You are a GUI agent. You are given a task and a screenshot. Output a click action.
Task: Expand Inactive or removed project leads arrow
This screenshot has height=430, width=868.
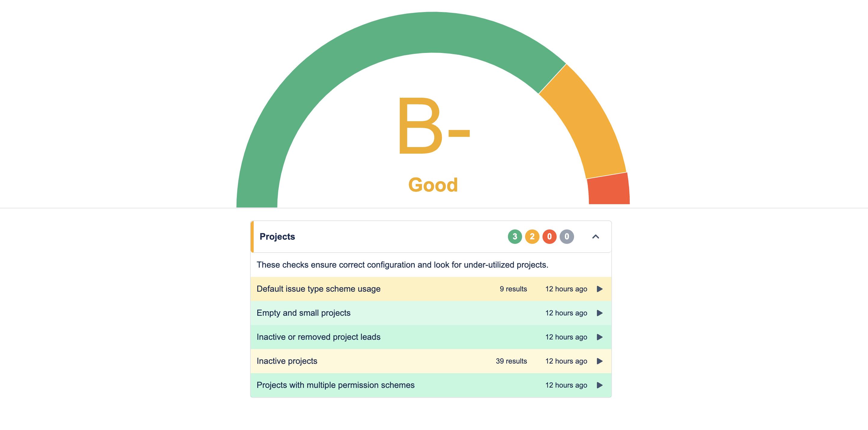pyautogui.click(x=599, y=337)
